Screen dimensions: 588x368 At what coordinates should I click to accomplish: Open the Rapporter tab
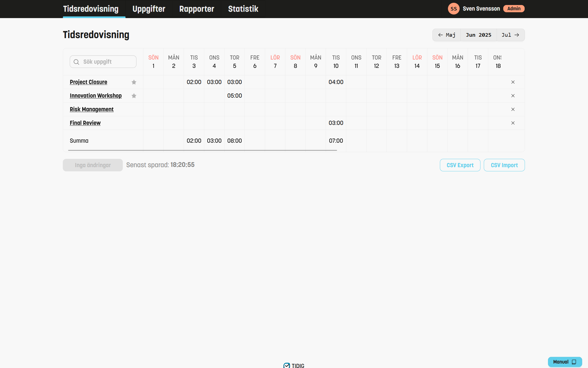point(196,9)
